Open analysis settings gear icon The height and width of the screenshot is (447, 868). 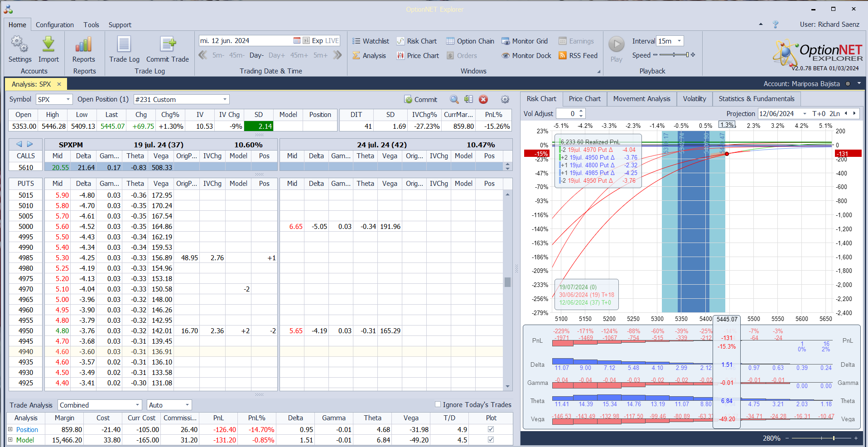tap(505, 99)
